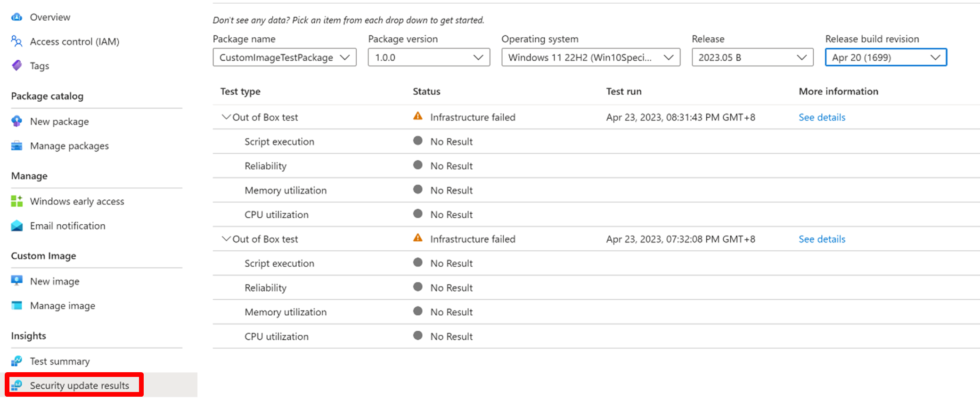980x400 pixels.
Task: Click the New image monitor icon
Action: pos(17,281)
